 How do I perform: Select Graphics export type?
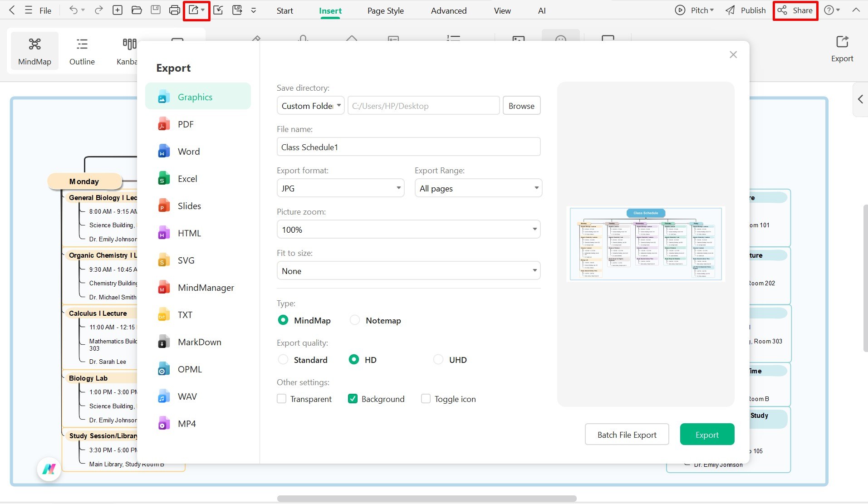click(x=198, y=96)
